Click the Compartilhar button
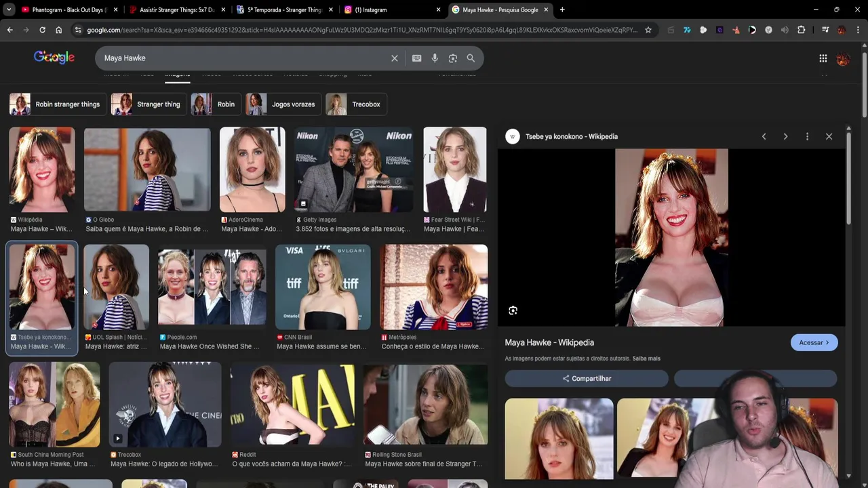 coord(587,378)
